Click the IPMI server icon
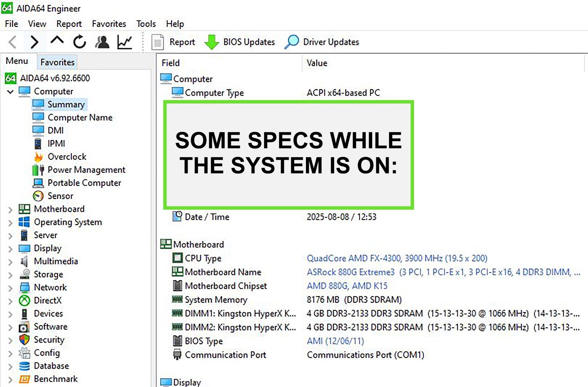 38,143
